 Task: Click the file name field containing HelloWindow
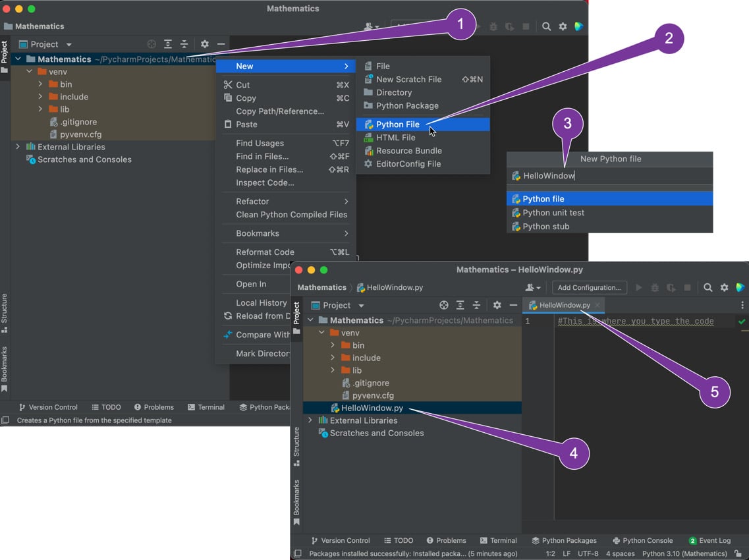pos(609,176)
